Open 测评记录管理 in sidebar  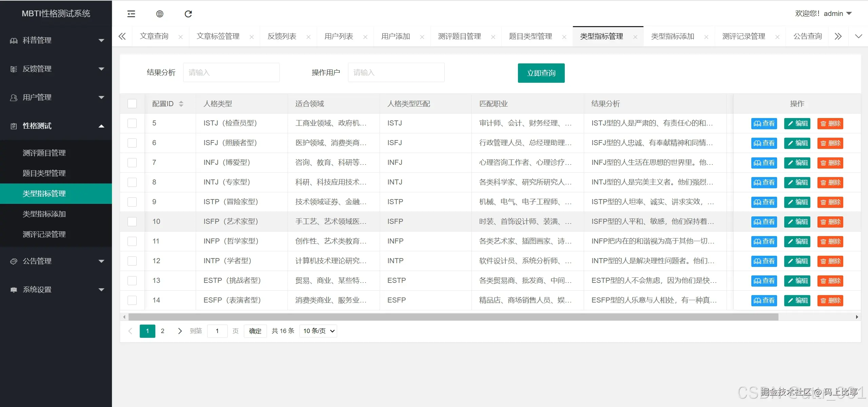pos(56,234)
